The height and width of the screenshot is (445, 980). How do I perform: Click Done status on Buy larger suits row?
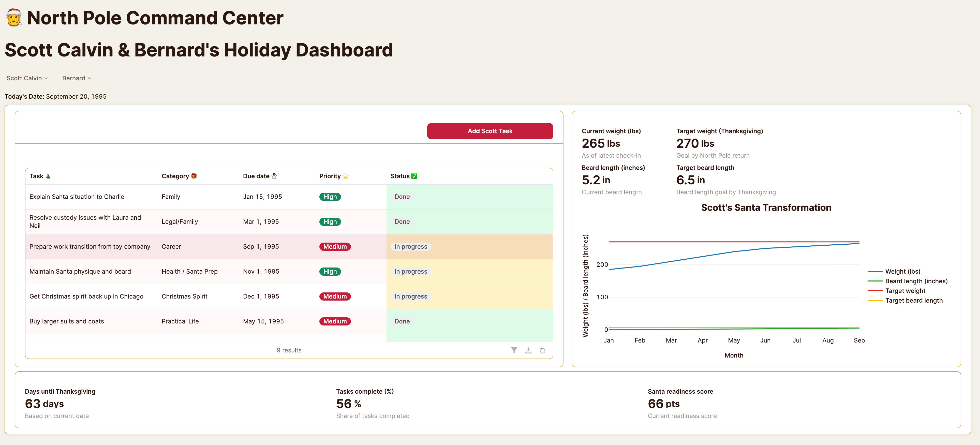(x=402, y=321)
